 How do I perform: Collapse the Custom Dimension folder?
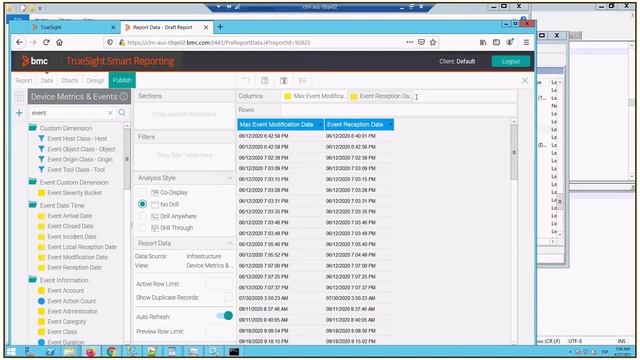(33, 128)
